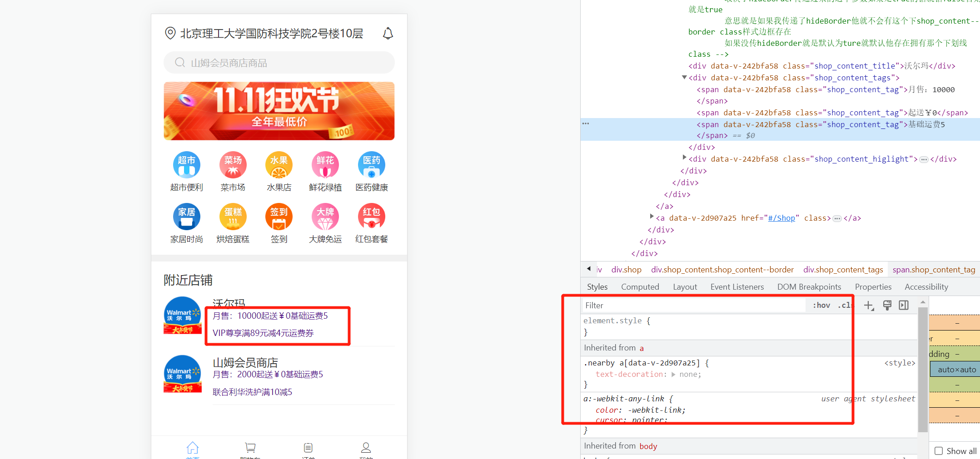Image resolution: width=980 pixels, height=459 pixels.
Task: Toggle the .cls class editor panel
Action: [x=845, y=305]
